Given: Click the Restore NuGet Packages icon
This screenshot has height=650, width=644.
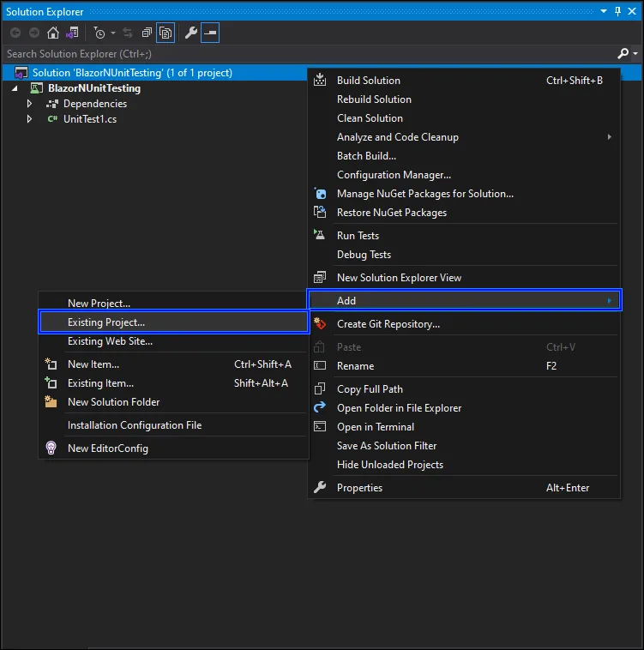Looking at the screenshot, I should [x=320, y=213].
